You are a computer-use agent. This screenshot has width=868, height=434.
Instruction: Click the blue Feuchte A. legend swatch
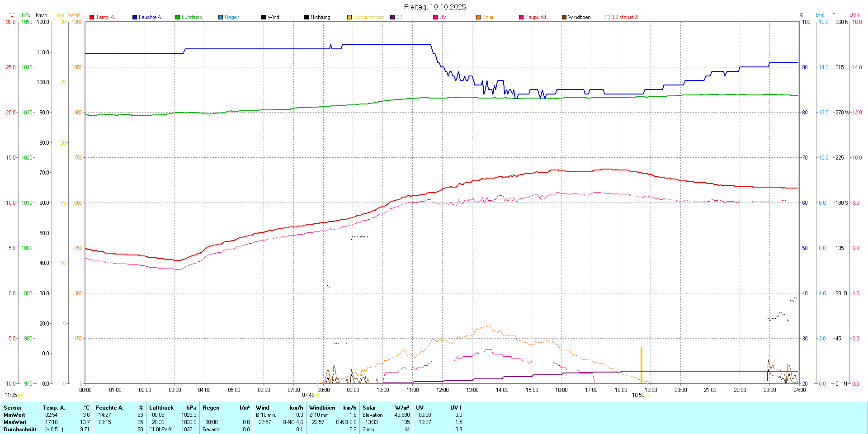point(135,17)
